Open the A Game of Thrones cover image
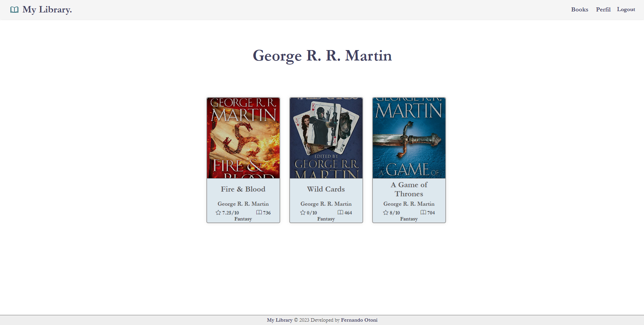The height and width of the screenshot is (325, 644). coord(409,137)
